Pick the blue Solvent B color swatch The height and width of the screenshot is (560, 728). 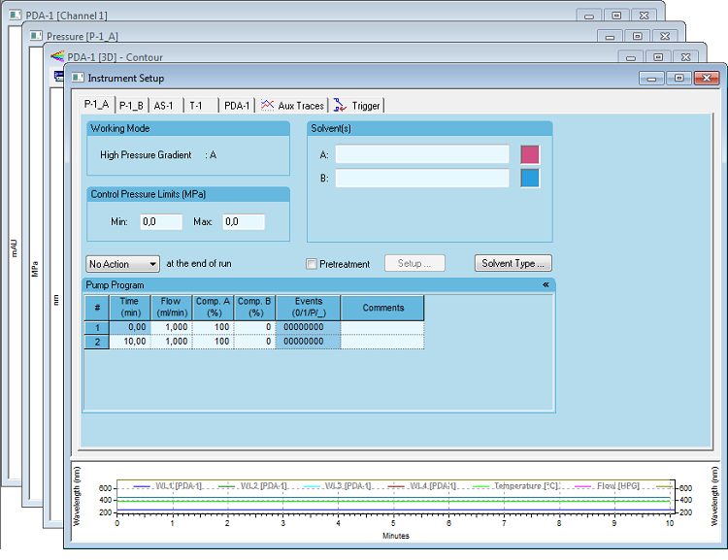click(530, 179)
